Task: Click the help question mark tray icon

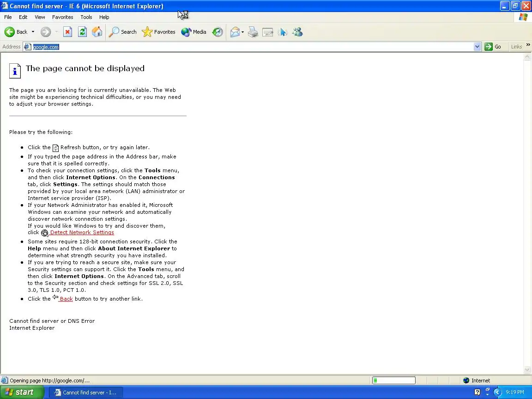Action: (x=477, y=393)
